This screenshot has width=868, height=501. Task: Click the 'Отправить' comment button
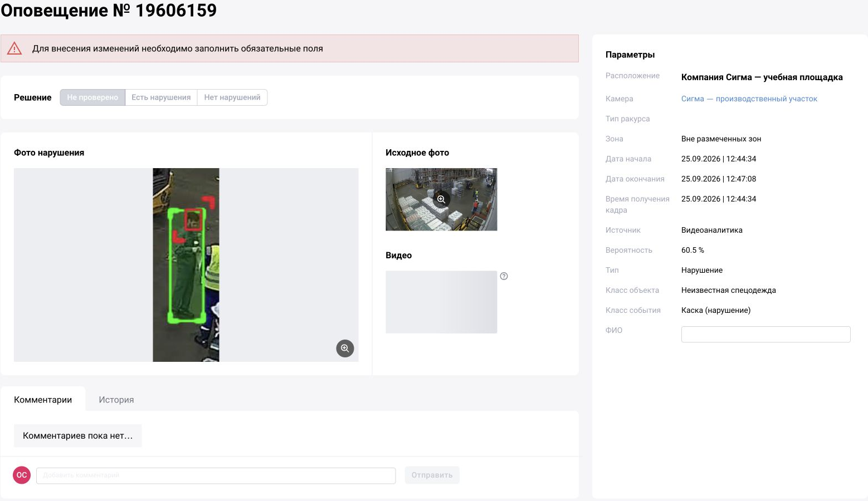pos(432,475)
